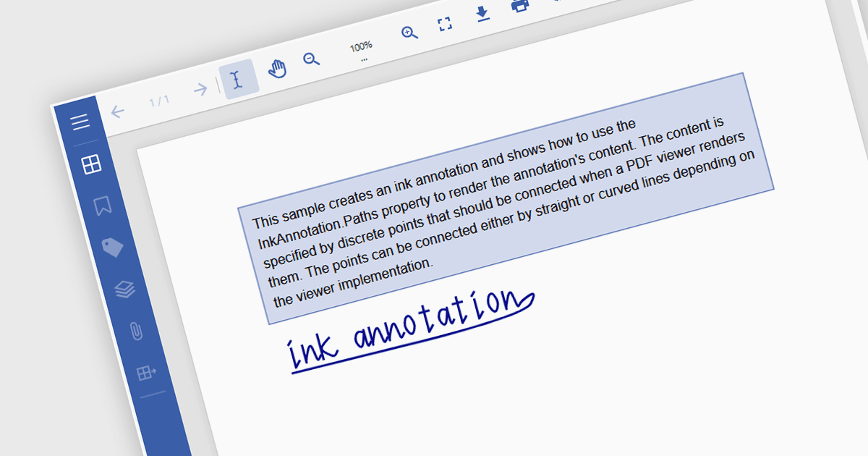Open the bookmarks panel
The image size is (868, 456).
coord(103,206)
